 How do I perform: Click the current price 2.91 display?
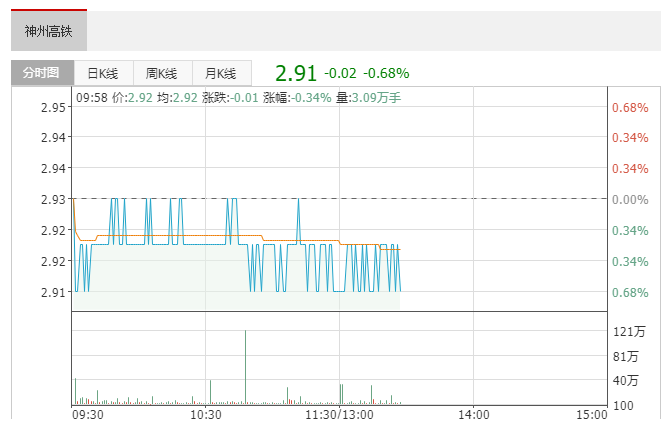pyautogui.click(x=296, y=73)
